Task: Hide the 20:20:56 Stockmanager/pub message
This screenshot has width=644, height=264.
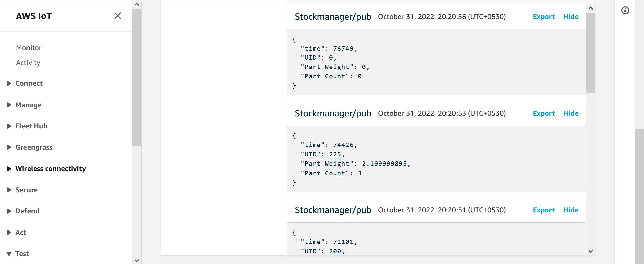Action: pyautogui.click(x=571, y=17)
